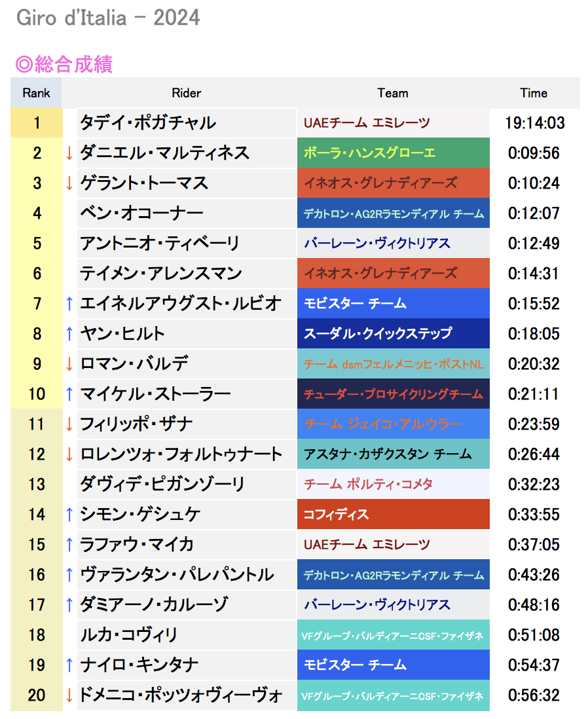Click the up arrow beside ヴァランタン・パレパントル
Image resolution: width=588 pixels, height=719 pixels.
(x=69, y=574)
